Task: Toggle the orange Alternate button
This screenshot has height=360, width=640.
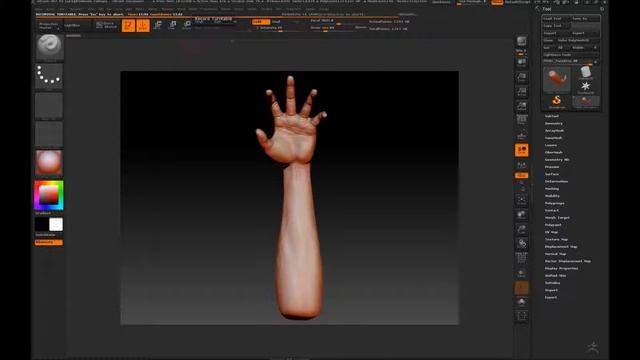Action: [49, 242]
